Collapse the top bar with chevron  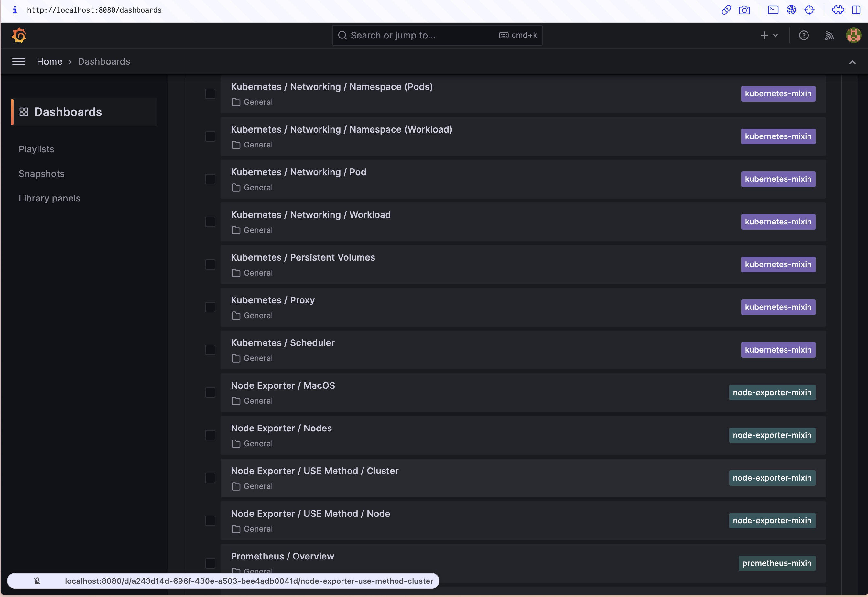(852, 62)
